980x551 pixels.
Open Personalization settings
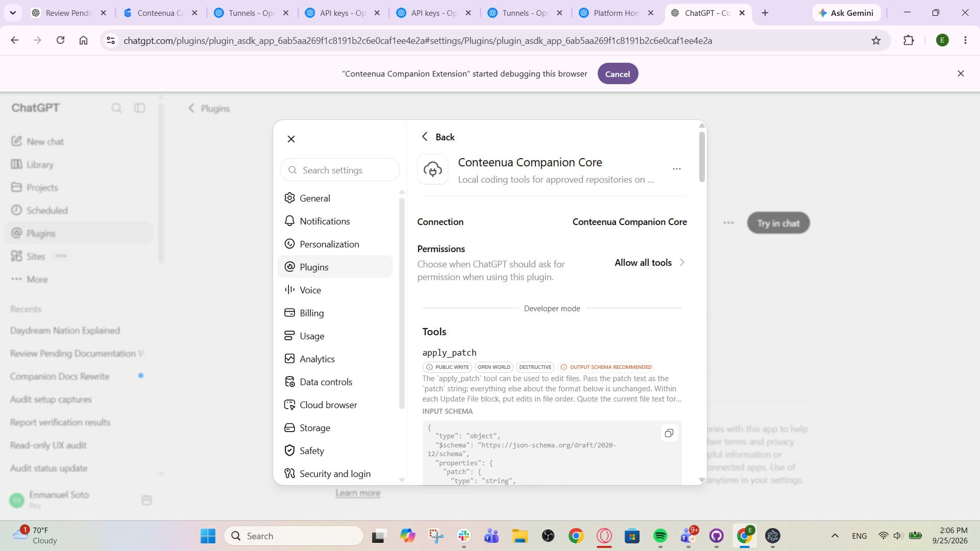tap(335, 244)
